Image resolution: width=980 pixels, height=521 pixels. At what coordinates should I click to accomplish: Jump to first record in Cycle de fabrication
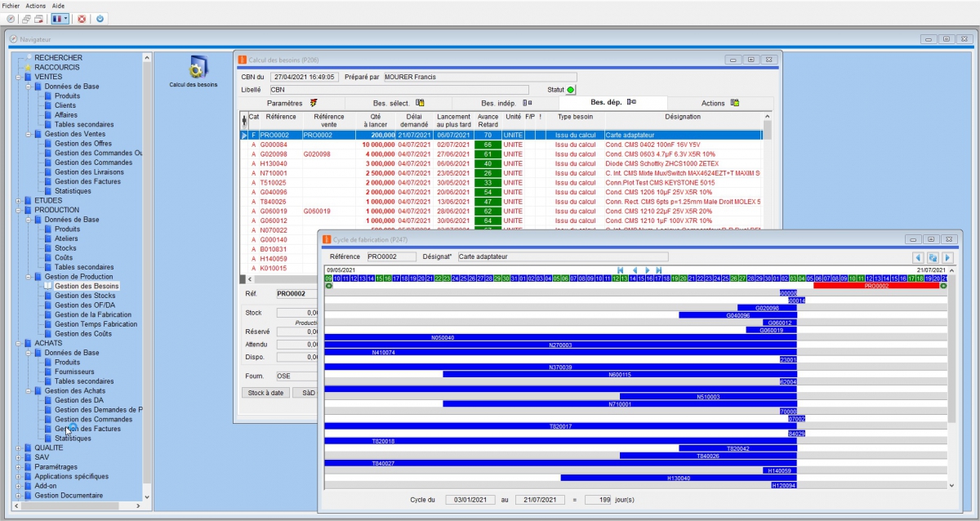coord(620,269)
